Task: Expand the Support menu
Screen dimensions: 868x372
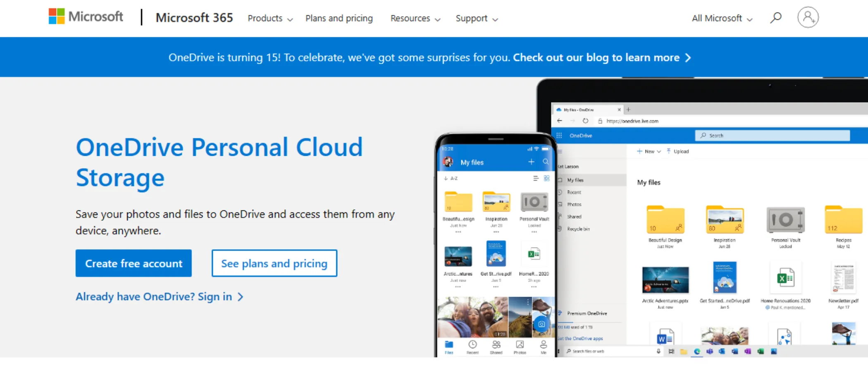Action: [x=477, y=19]
